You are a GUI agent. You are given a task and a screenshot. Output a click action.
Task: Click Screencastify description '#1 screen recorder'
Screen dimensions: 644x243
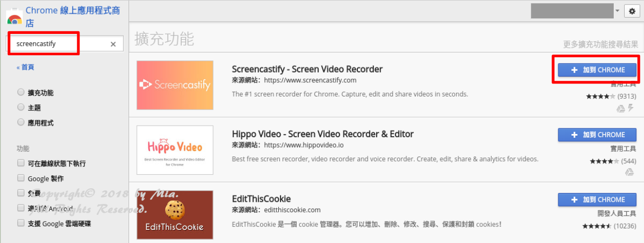click(x=350, y=94)
